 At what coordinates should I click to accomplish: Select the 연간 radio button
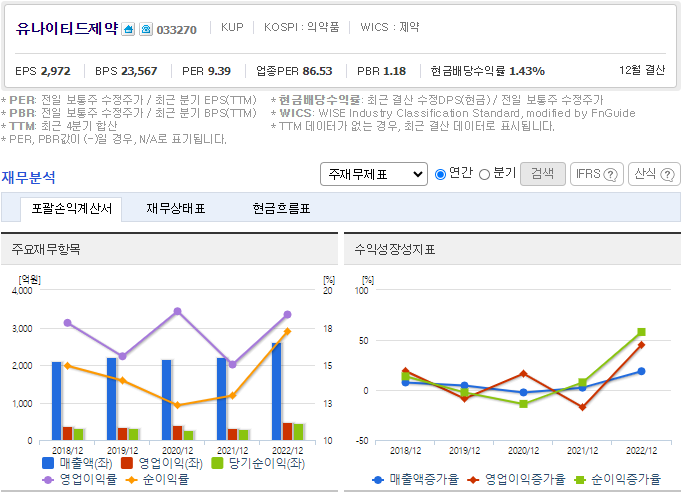tap(440, 174)
